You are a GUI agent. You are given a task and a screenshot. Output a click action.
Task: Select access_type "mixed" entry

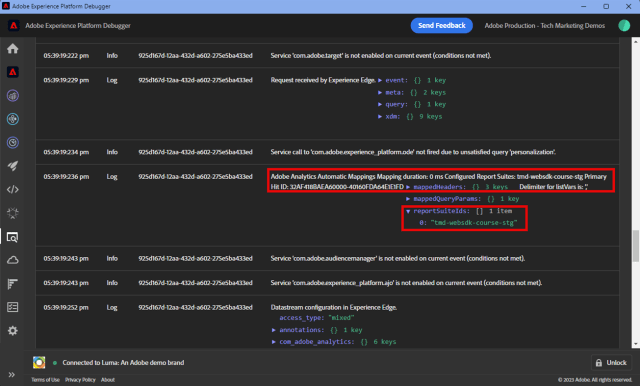coord(316,318)
